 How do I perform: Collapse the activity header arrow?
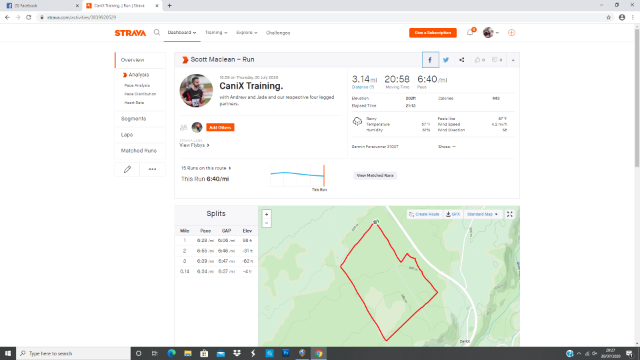(513, 60)
